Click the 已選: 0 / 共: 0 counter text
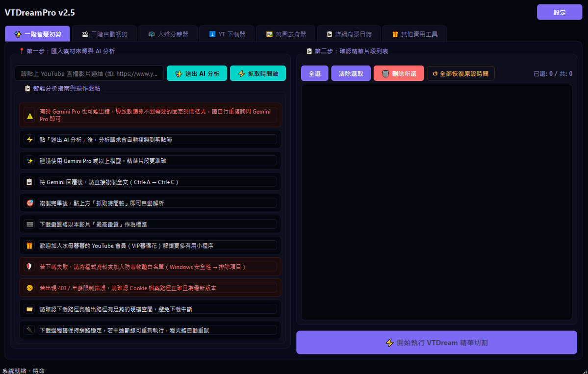 point(553,74)
